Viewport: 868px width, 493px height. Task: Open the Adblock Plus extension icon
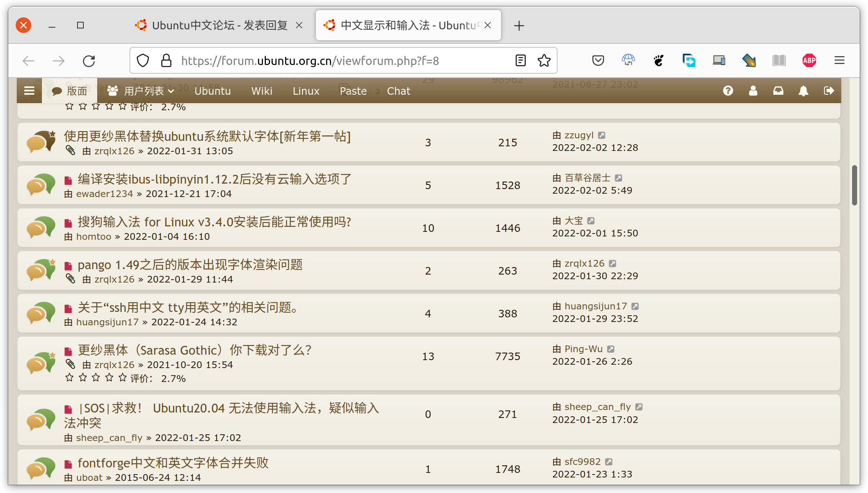[809, 61]
